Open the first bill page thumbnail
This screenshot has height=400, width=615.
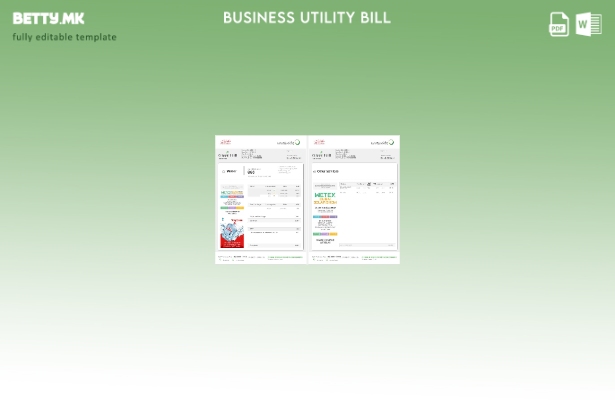point(261,199)
